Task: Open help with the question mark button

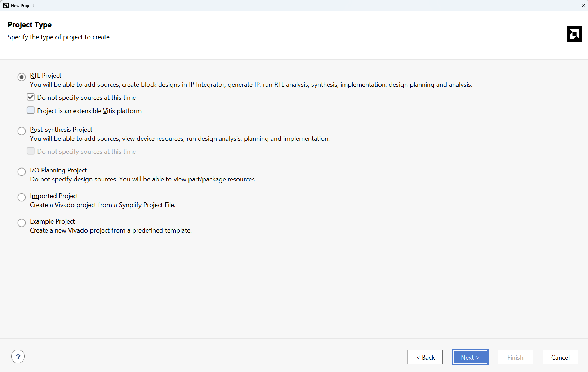Action: tap(18, 357)
